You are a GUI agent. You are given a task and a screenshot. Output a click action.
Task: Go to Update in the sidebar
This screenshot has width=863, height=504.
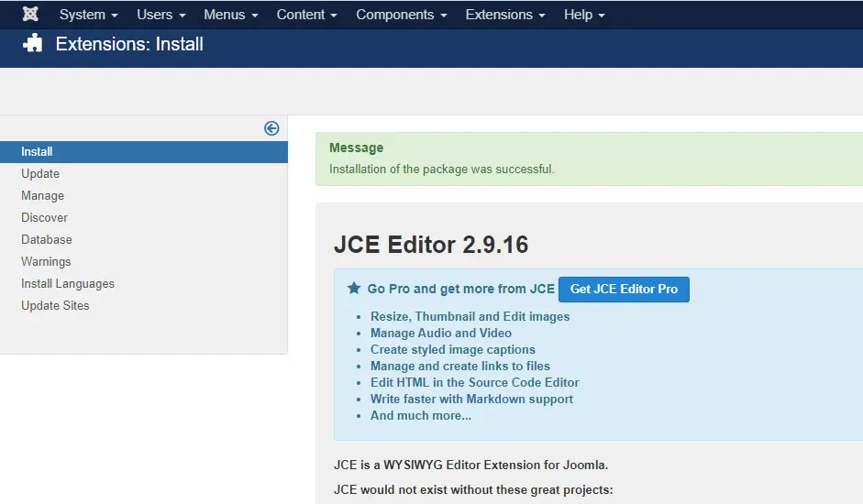click(40, 174)
